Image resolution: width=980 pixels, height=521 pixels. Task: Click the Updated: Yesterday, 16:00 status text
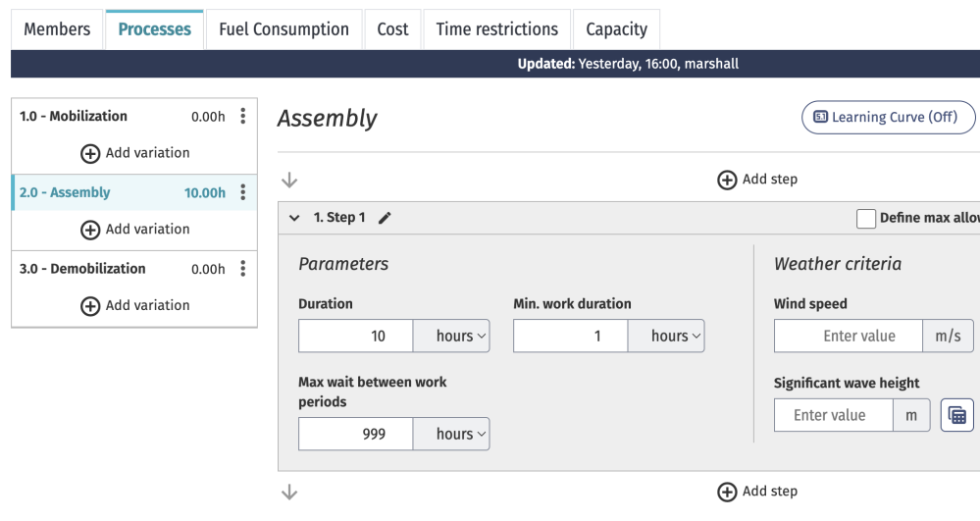628,64
